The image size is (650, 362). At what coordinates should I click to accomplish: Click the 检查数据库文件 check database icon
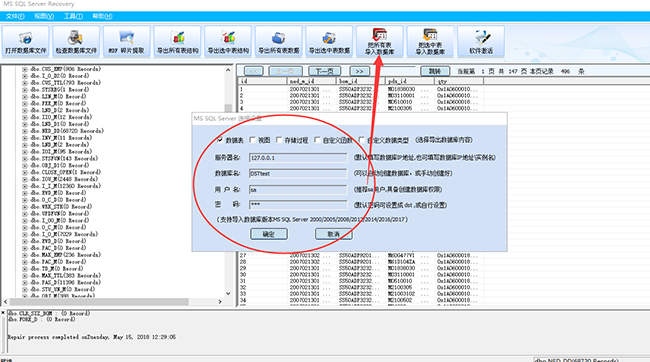click(x=76, y=41)
